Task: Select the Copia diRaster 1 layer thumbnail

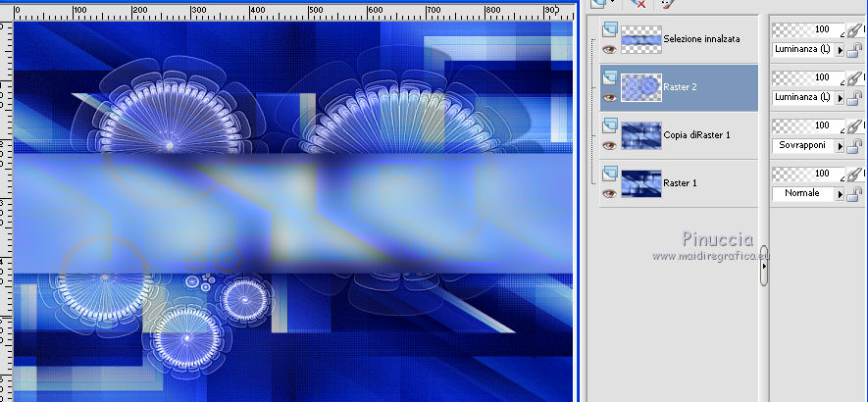Action: pos(641,135)
